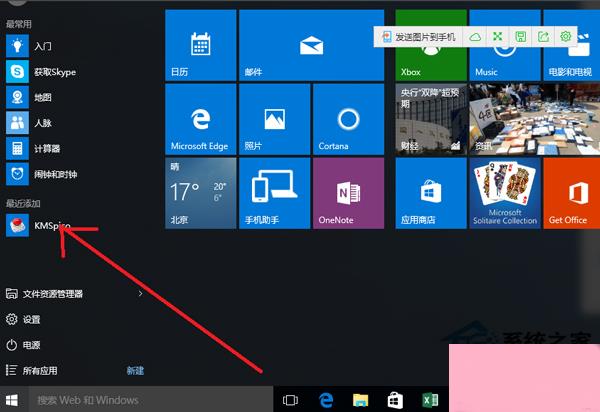The height and width of the screenshot is (412, 600).
Task: Click the save icon in floating toolbar
Action: (x=520, y=37)
